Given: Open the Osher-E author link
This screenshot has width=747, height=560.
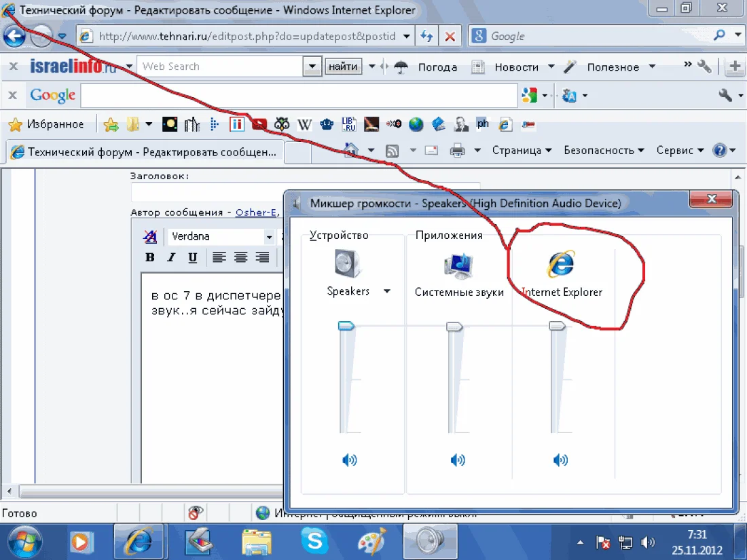Looking at the screenshot, I should 256,212.
